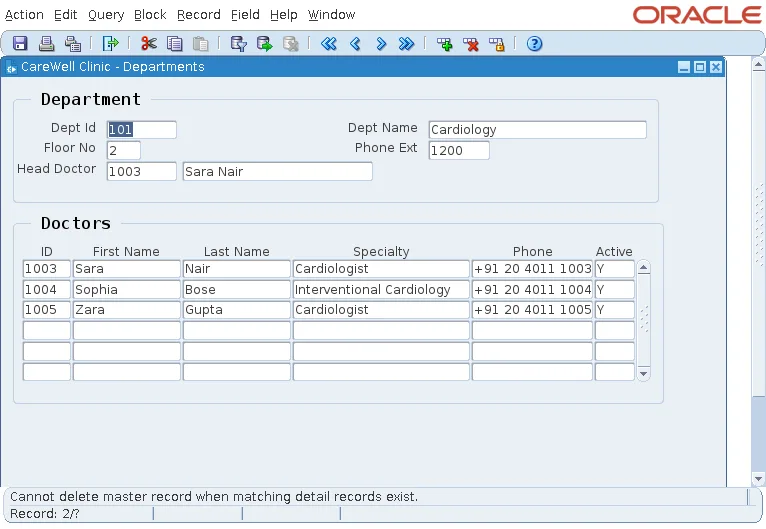Go to the next block icon
Screen dimensions: 766x529
click(406, 43)
